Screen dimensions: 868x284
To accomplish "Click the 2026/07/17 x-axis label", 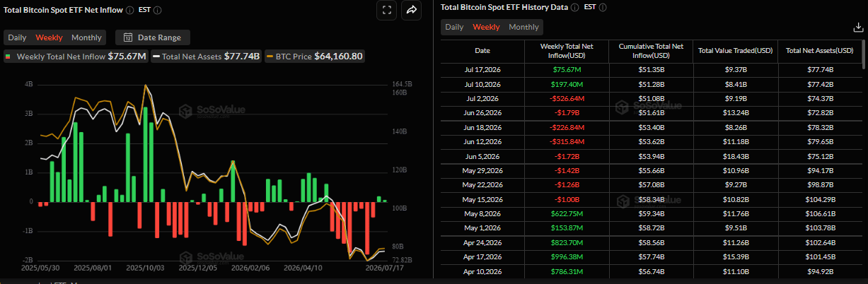I will click(384, 268).
